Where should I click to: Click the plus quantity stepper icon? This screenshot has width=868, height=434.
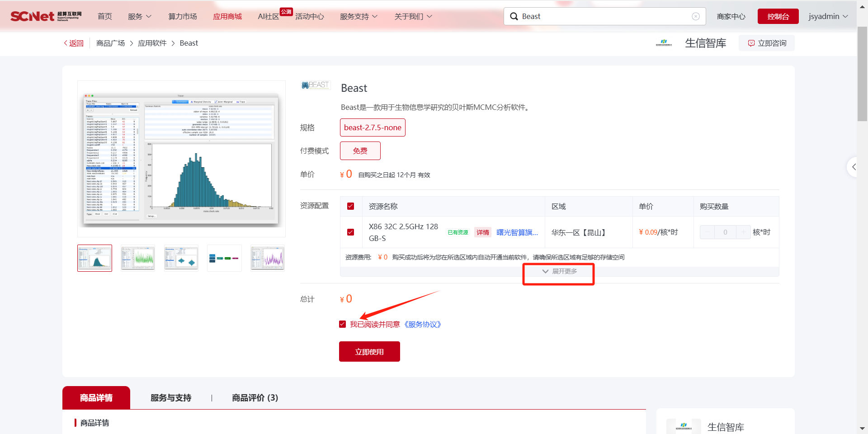743,232
